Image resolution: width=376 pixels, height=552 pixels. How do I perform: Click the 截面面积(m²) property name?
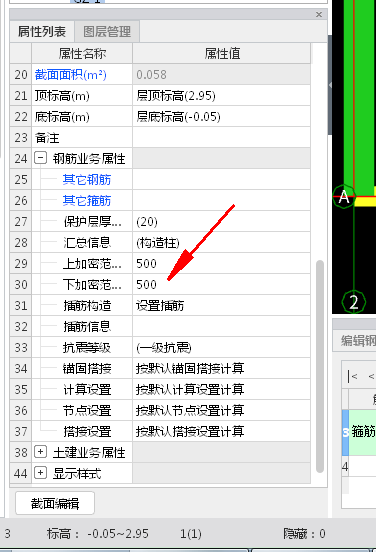click(70, 75)
